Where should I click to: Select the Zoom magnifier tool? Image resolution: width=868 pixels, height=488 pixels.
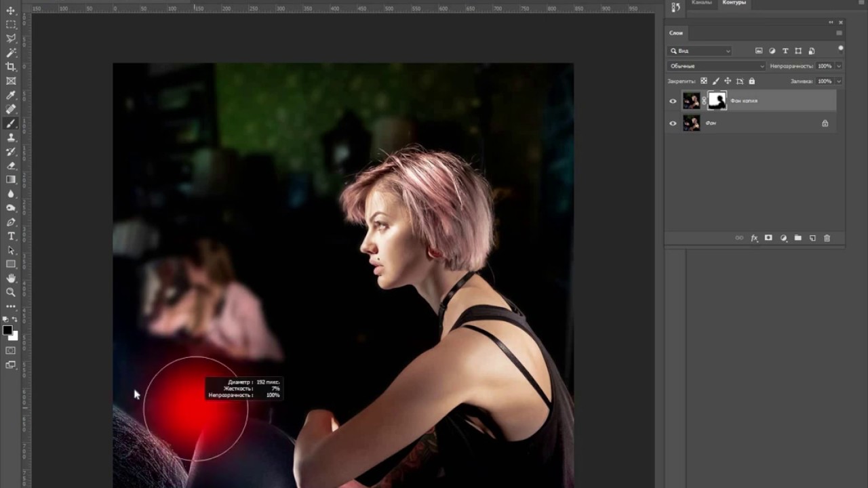pyautogui.click(x=11, y=292)
